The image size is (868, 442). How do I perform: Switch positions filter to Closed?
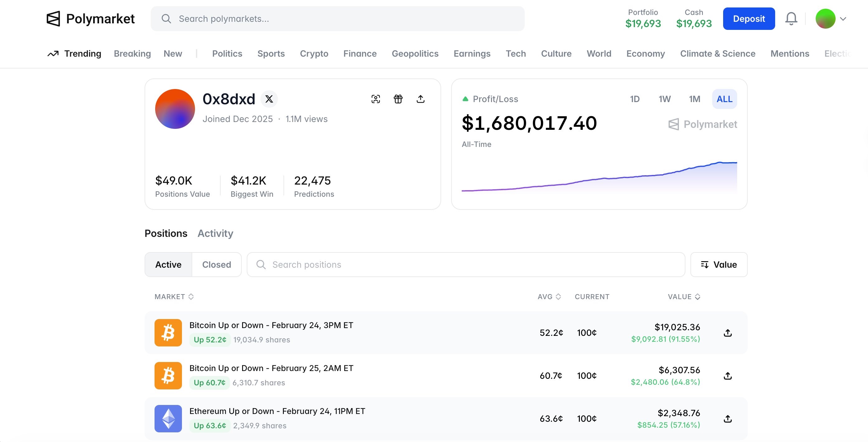point(216,265)
